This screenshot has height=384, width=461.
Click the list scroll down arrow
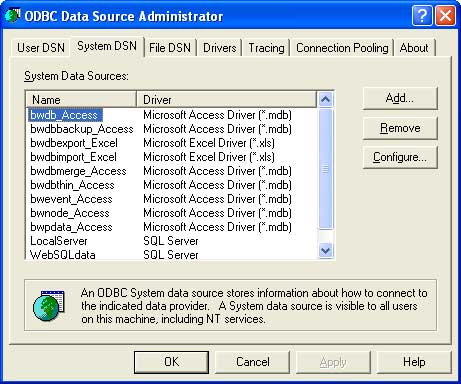point(325,250)
